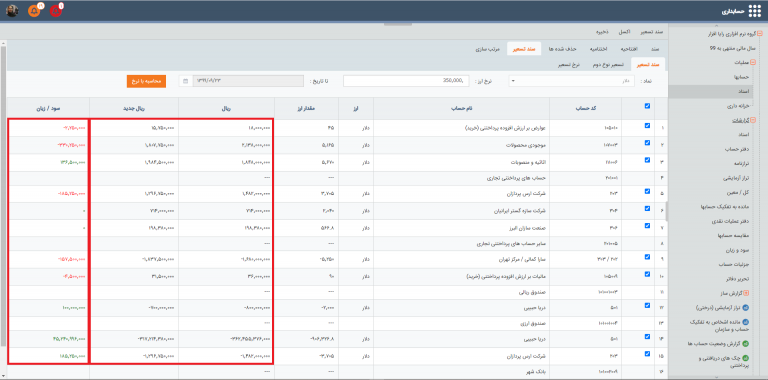Open the user profile avatar
This screenshot has height=380, width=768.
12,11
